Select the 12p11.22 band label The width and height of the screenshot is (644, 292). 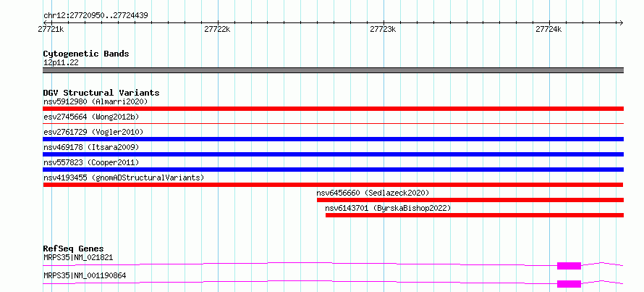pyautogui.click(x=61, y=63)
